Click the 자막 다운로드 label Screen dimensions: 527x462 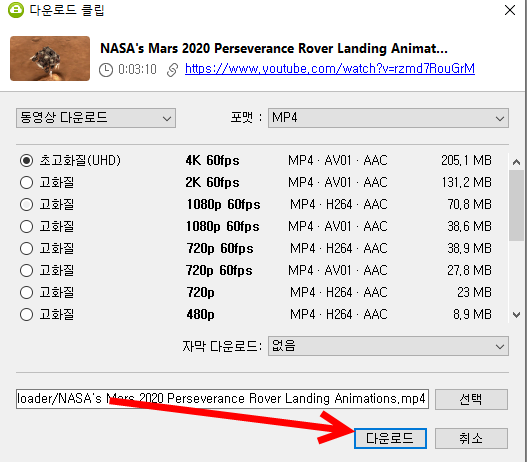pyautogui.click(x=222, y=346)
